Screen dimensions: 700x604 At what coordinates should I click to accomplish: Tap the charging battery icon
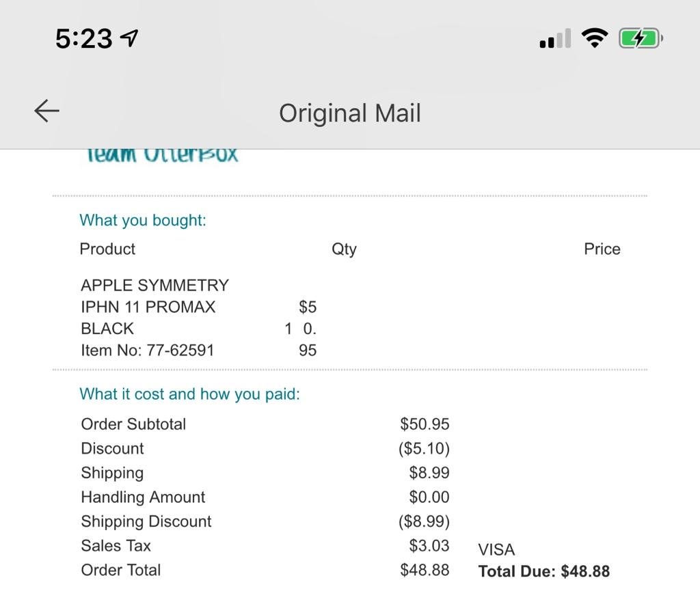pyautogui.click(x=640, y=38)
